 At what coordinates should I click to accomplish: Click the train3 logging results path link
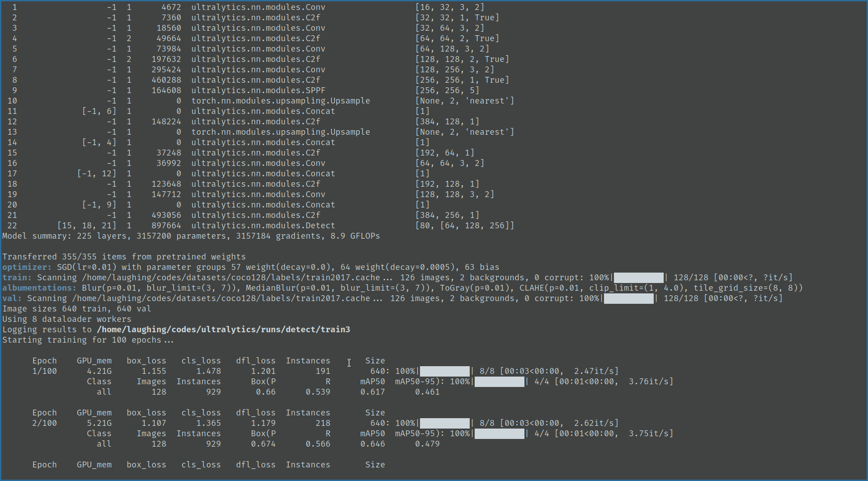[223, 330]
